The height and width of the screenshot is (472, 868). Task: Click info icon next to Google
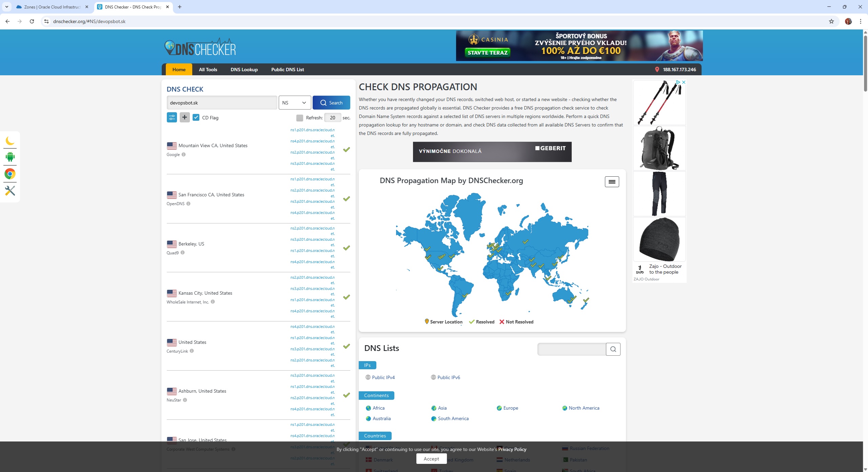183,155
